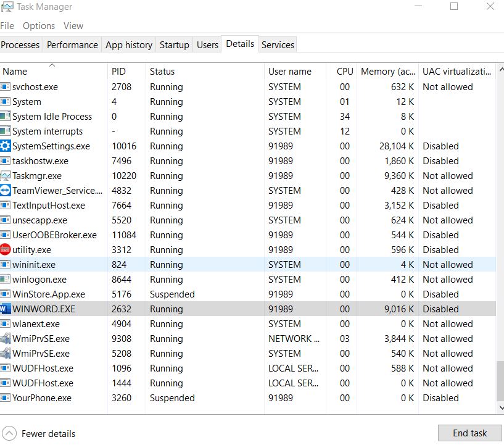
Task: Go to the Startup tab
Action: [x=175, y=44]
